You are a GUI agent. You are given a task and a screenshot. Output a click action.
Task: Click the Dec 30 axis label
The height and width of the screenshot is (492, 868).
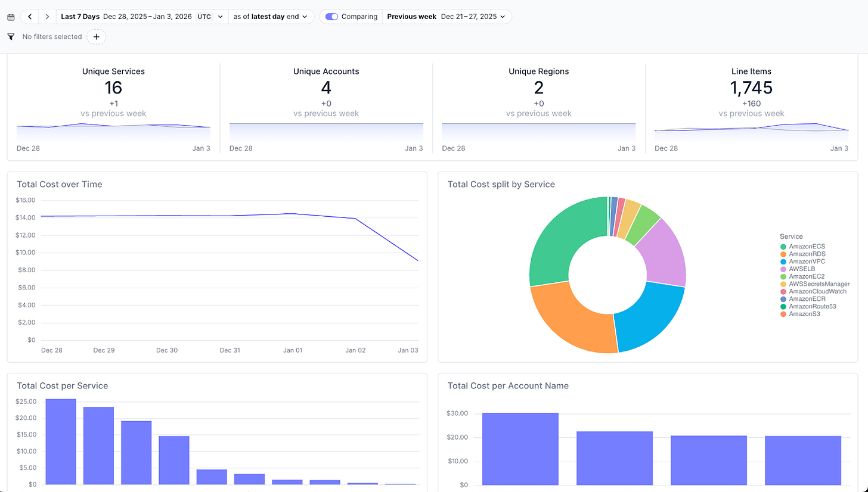coord(167,350)
